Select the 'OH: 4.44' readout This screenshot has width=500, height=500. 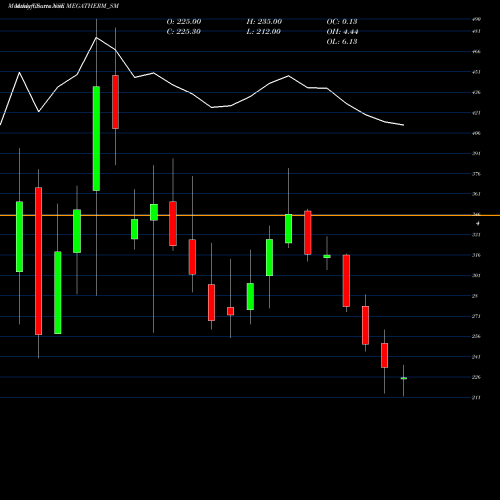[342, 32]
